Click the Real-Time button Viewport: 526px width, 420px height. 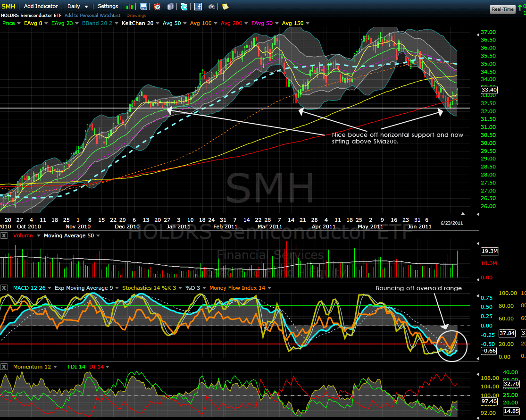(502, 9)
